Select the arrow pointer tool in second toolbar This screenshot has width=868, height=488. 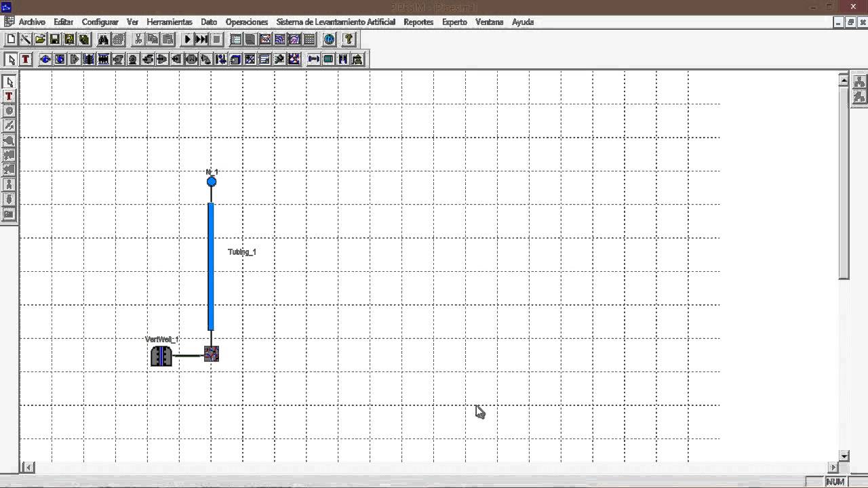coord(12,60)
